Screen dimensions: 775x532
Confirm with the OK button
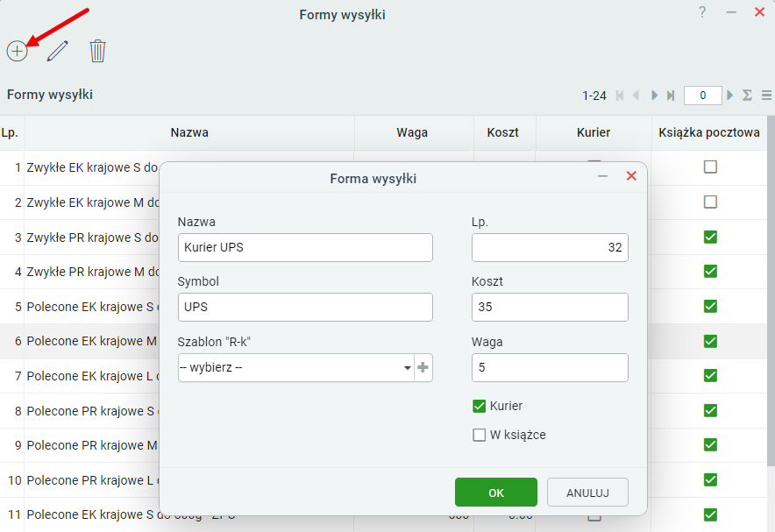pos(495,493)
